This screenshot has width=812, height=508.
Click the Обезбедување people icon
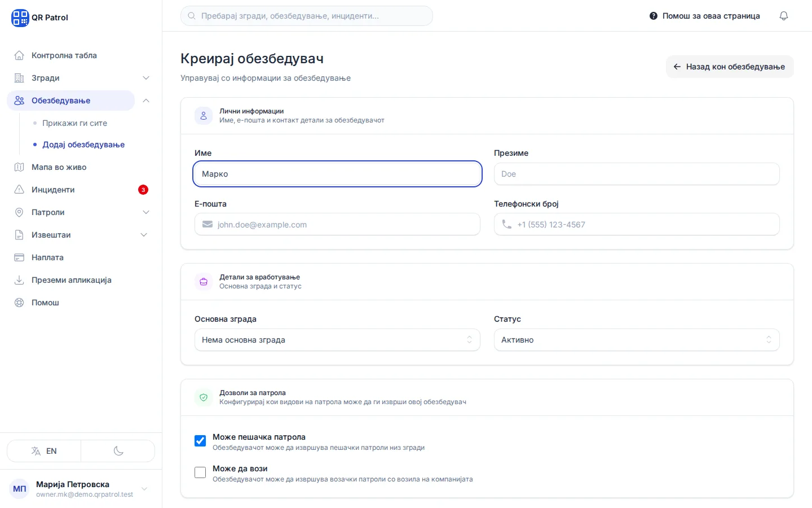coord(19,100)
